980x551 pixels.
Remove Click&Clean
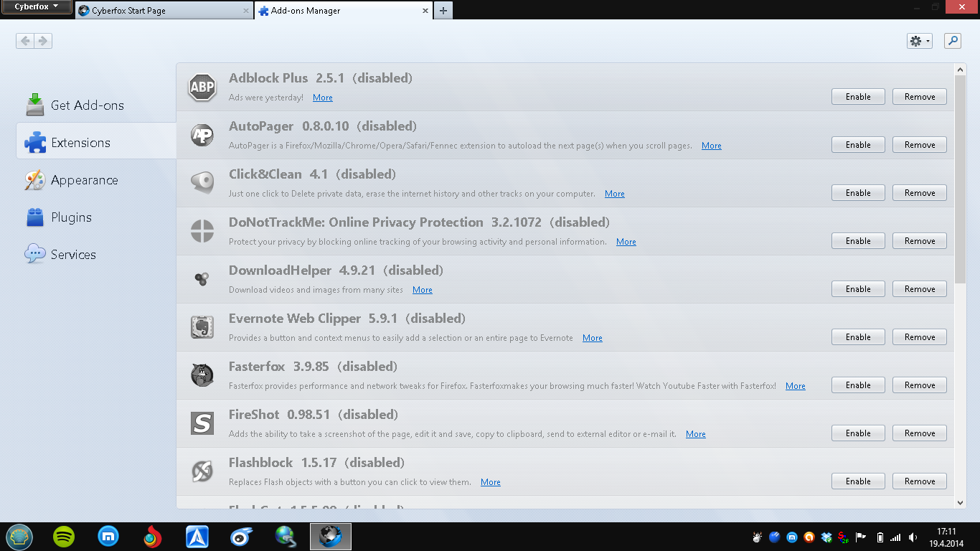coord(920,193)
